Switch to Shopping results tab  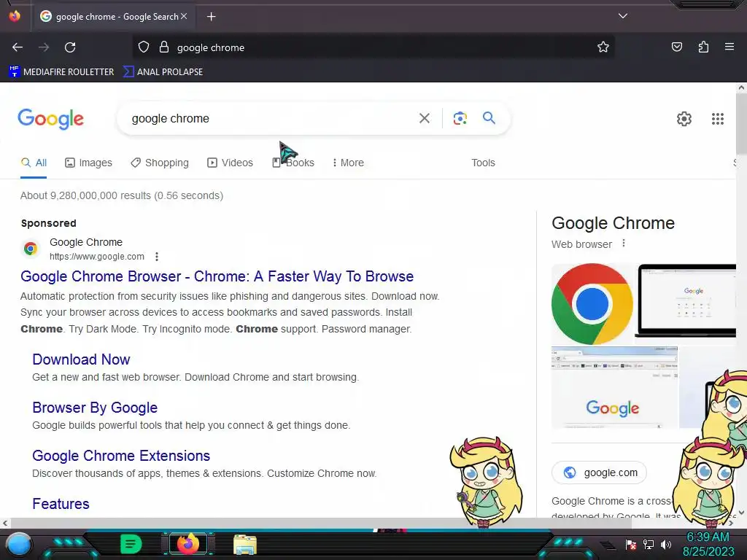(160, 163)
